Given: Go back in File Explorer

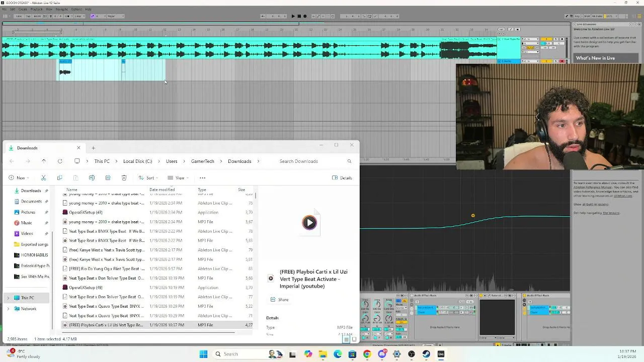Looking at the screenshot, I should tap(12, 161).
